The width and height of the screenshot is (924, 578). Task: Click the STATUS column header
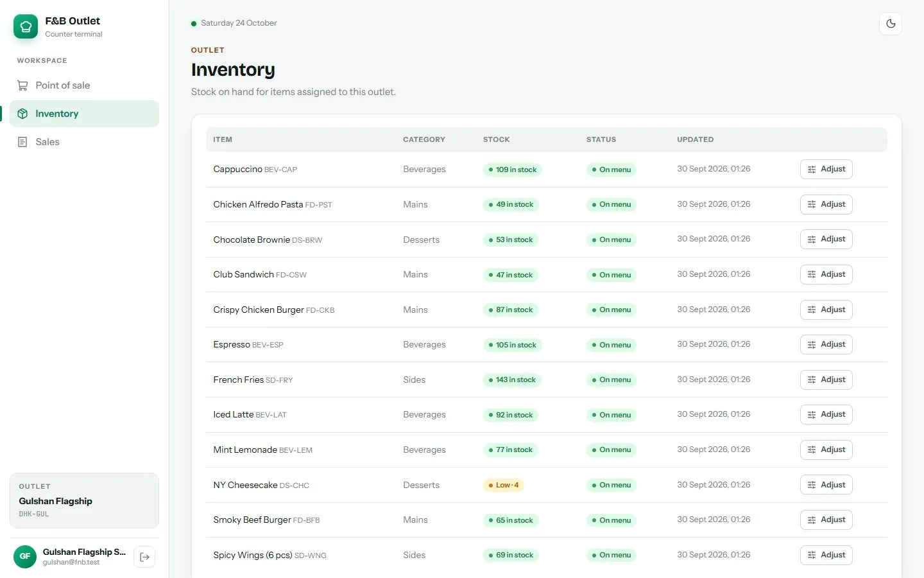601,139
